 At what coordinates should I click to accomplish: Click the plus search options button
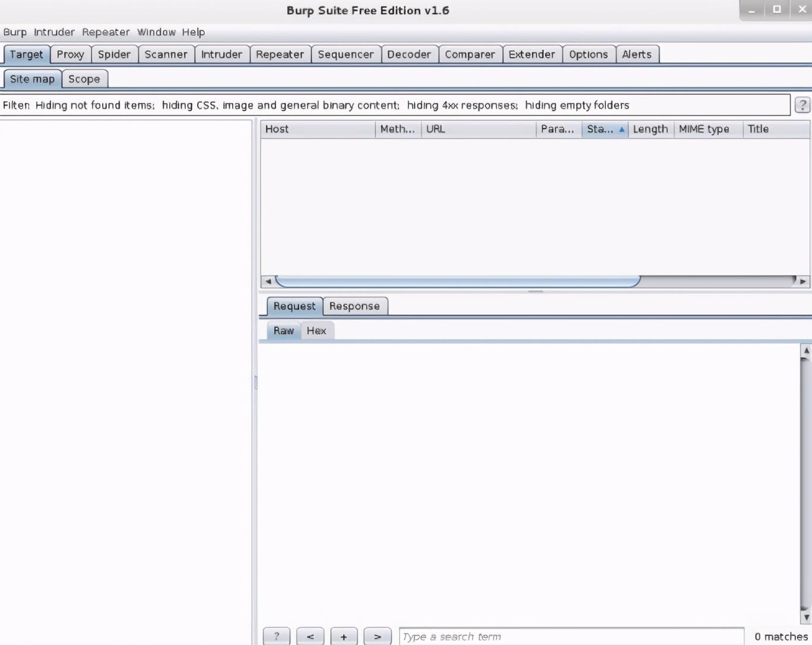344,636
